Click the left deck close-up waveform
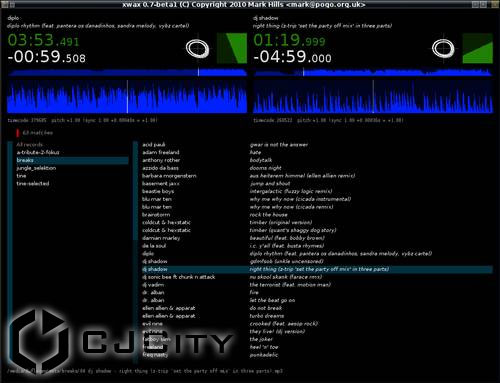Image resolution: width=500 pixels, height=383 pixels. coord(127,96)
